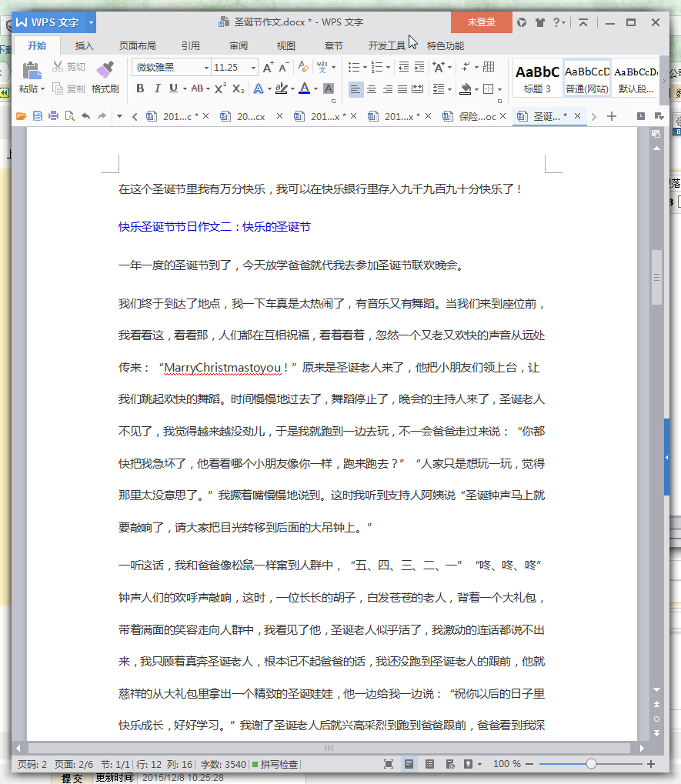
Task: Open font size dropdown 11.25
Action: click(253, 68)
